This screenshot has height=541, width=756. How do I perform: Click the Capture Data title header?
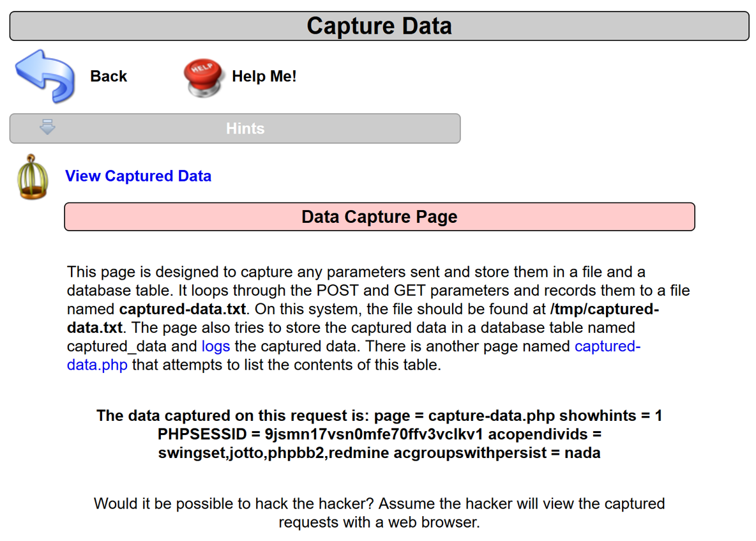coord(379,26)
